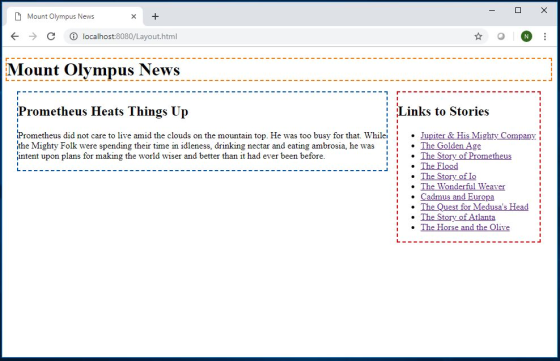Click the Prometheus article paragraph text
Screen dimensions: 560x361
pos(202,146)
